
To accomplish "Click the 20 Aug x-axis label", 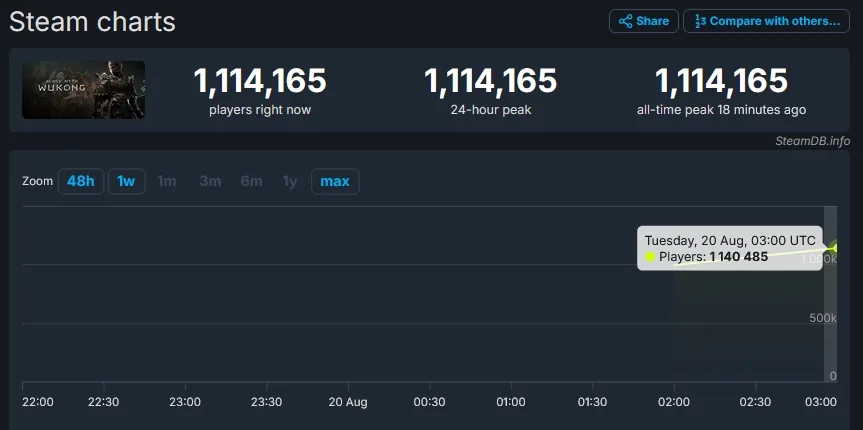I will pos(348,402).
